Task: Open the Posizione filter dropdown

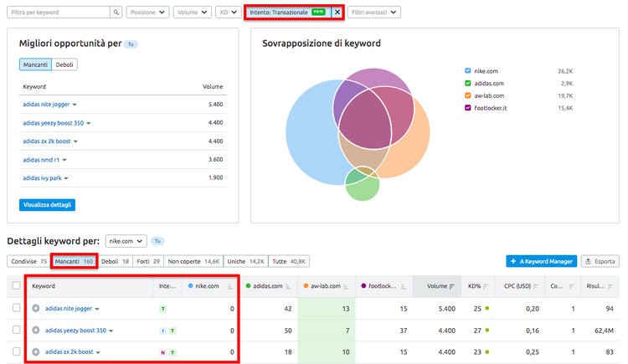Action: [x=147, y=12]
